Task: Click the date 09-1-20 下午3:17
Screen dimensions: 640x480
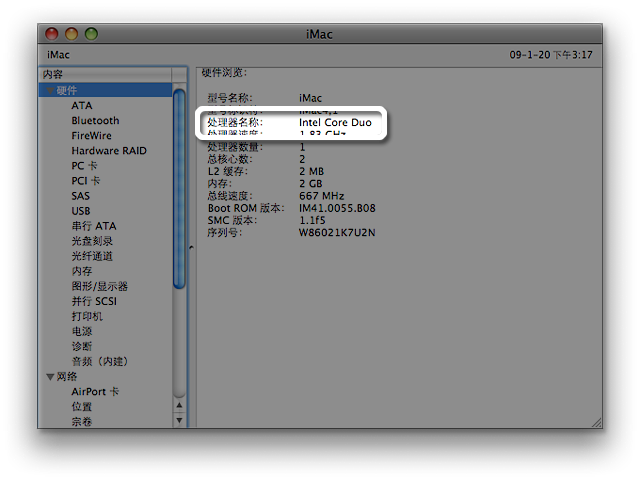Action: [x=551, y=55]
